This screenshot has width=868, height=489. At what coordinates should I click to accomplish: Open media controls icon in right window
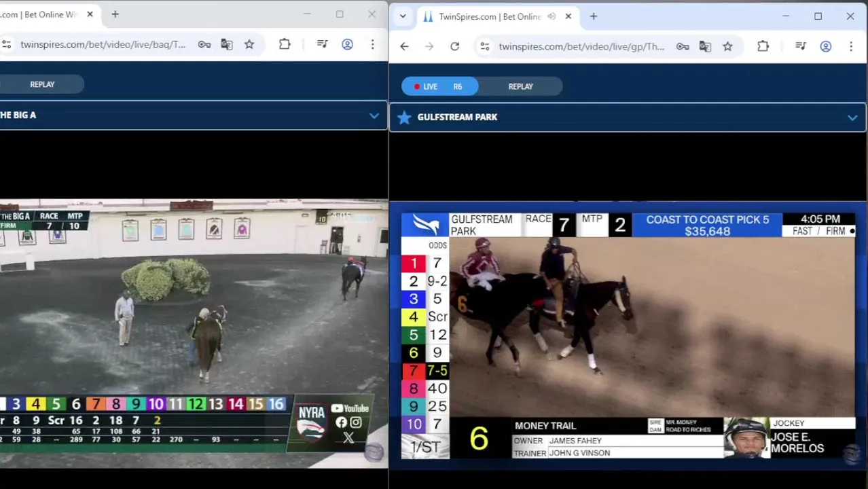point(801,46)
